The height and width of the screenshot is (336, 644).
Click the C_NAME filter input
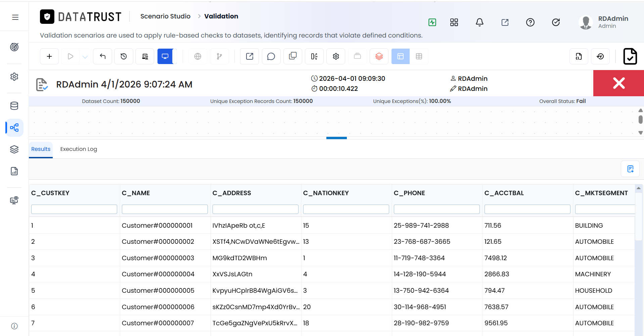(165, 209)
